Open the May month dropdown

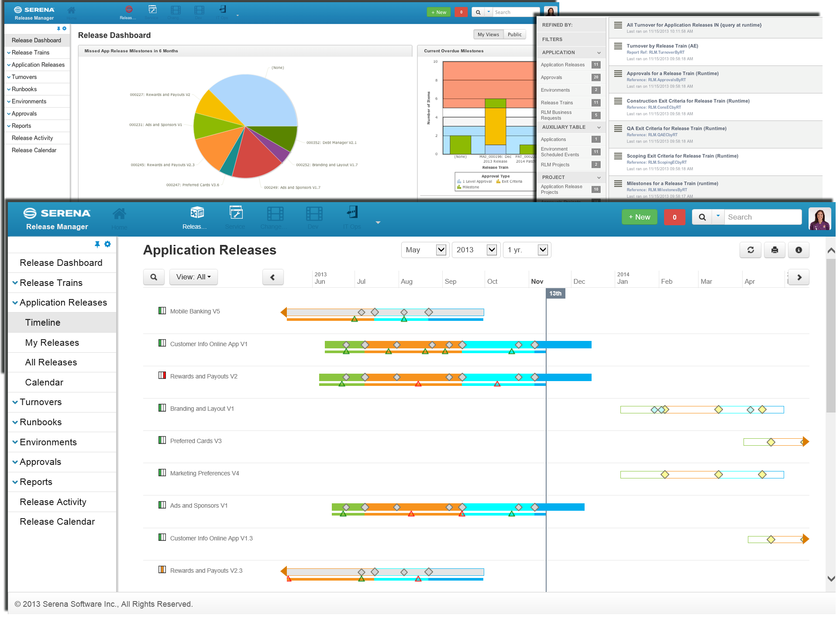tap(425, 250)
